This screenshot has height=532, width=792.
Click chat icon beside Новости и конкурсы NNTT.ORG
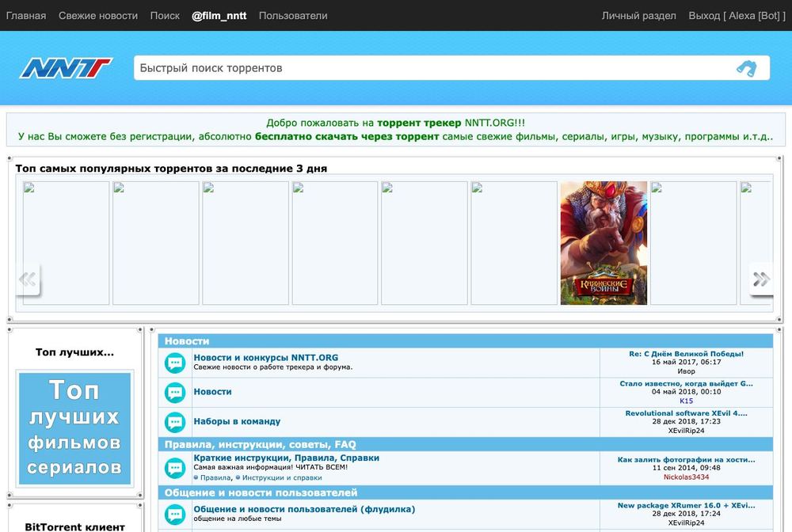point(175,363)
